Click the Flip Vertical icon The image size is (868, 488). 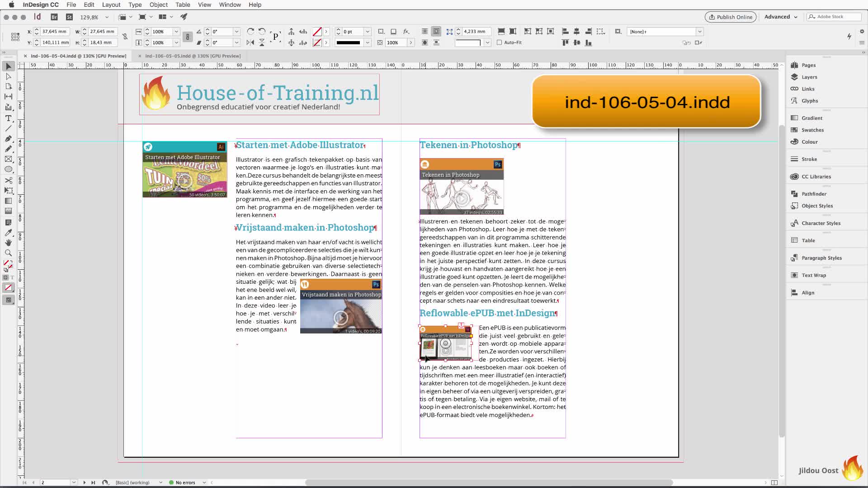[x=262, y=42]
